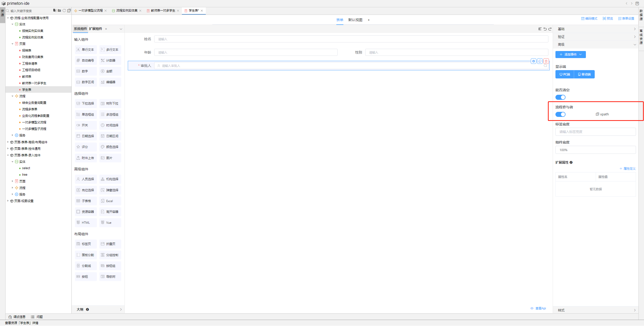Disable the 流程参与者 switch
The height and width of the screenshot is (326, 644).
point(560,114)
